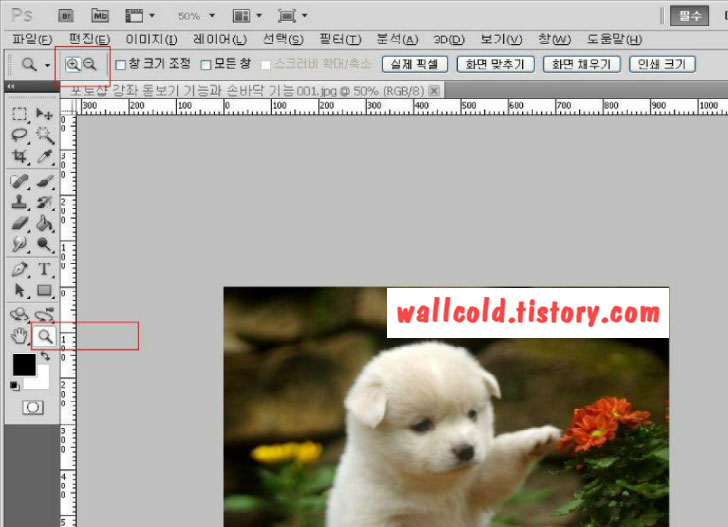Select the Blur tool

[19, 244]
